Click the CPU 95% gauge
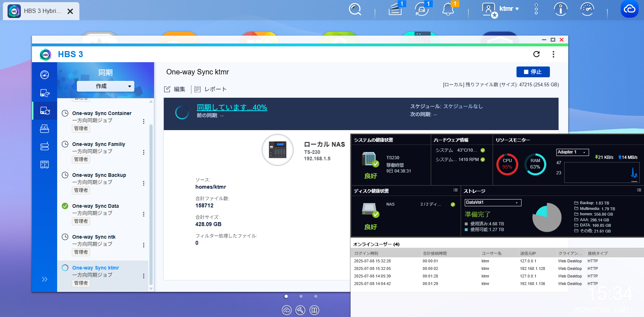The width and height of the screenshot is (644, 317). (507, 164)
